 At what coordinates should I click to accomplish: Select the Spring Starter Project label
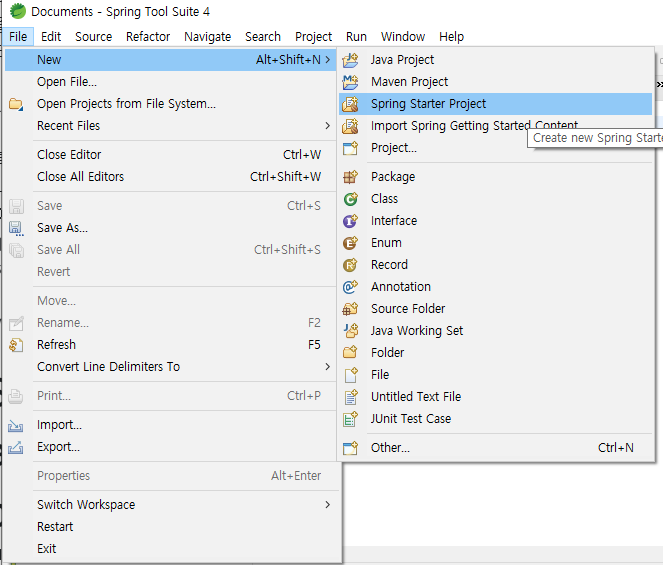[428, 104]
